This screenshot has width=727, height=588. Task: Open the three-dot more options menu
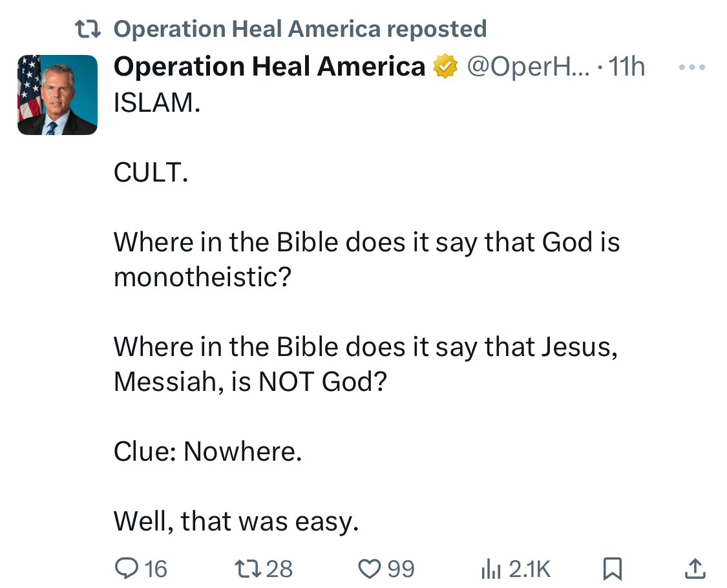[x=693, y=67]
